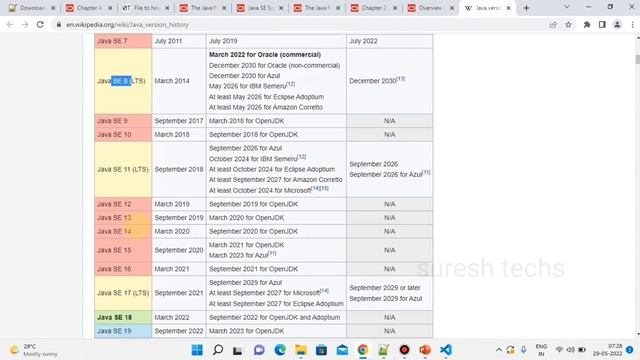Click 'March 2022 for Oracle (commercial)' text
The image size is (640, 360).
click(265, 55)
